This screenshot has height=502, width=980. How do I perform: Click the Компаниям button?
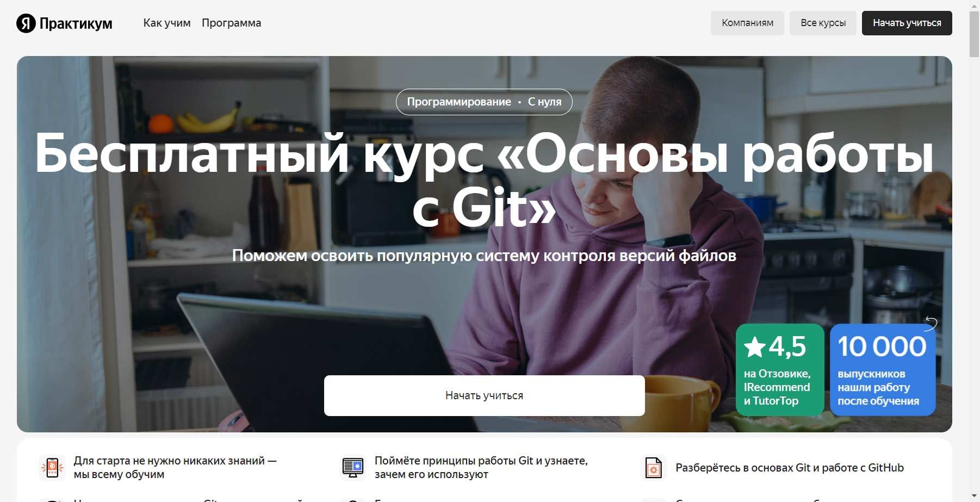(x=747, y=23)
